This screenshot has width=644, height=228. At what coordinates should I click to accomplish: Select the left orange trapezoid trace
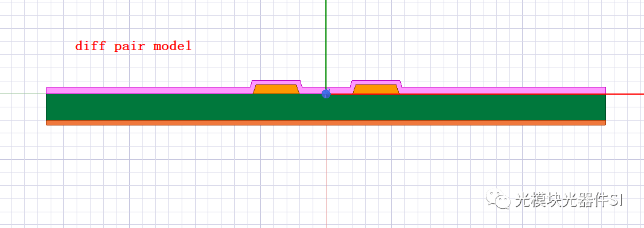276,89
